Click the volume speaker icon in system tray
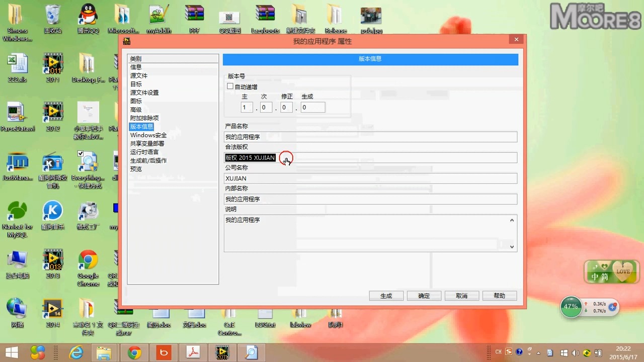This screenshot has width=644, height=362. 575,352
